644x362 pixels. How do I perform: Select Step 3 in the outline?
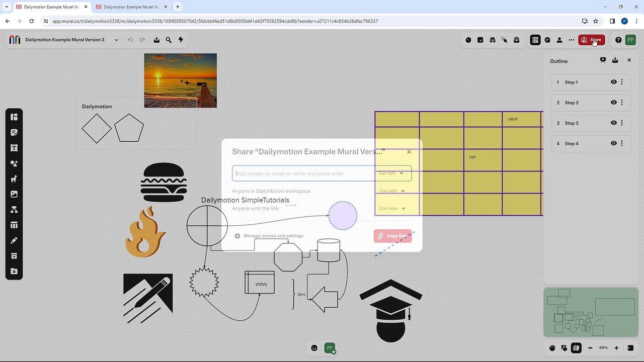pos(591,123)
